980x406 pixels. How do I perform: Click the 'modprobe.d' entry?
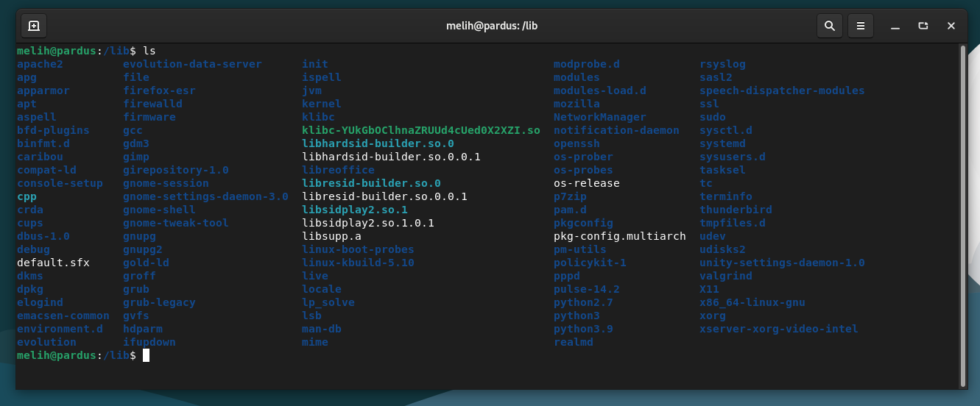(587, 64)
